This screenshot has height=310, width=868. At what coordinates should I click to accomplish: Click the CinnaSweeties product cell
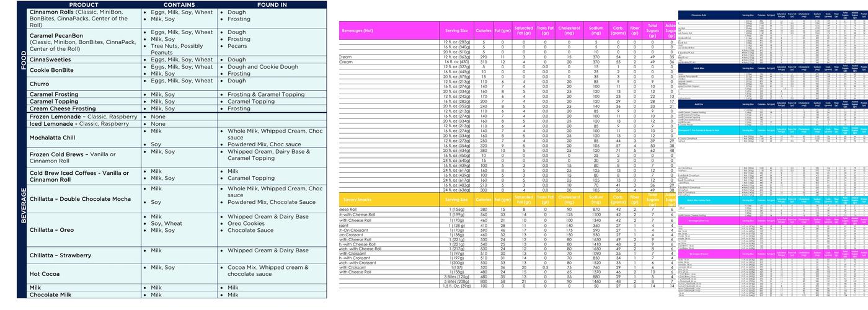point(84,60)
